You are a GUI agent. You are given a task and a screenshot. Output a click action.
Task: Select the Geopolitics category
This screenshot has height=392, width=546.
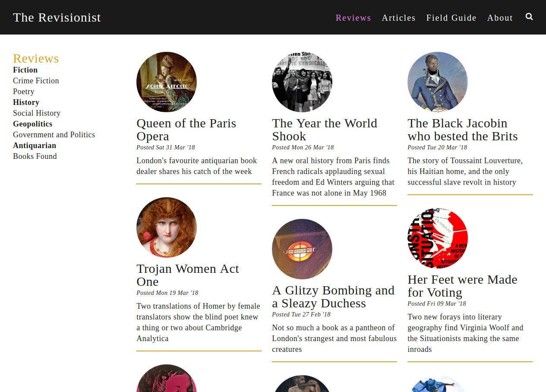click(x=32, y=124)
